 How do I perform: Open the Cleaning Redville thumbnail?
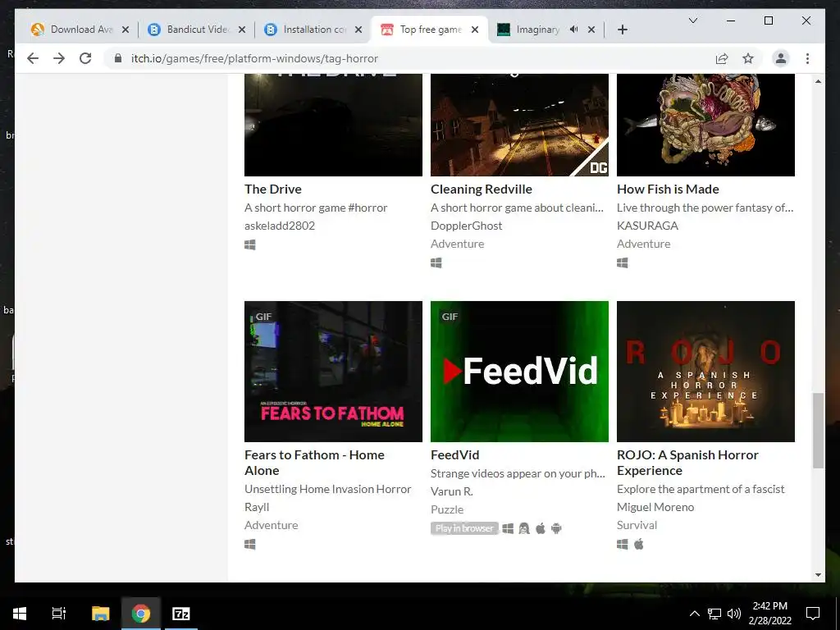[x=519, y=125]
